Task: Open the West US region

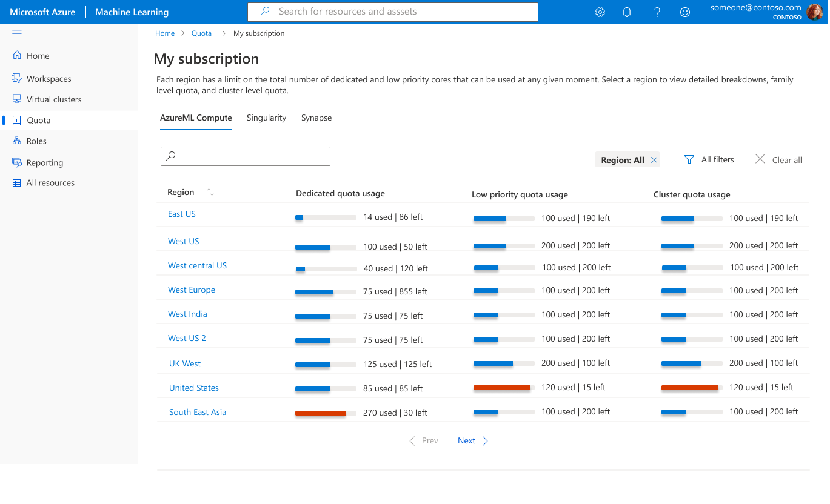Action: click(x=184, y=241)
